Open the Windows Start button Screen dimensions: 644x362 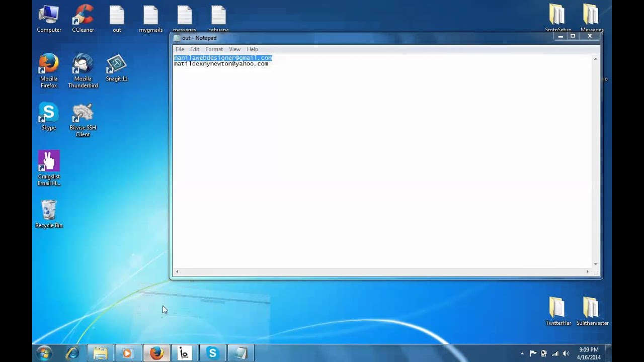coord(44,353)
